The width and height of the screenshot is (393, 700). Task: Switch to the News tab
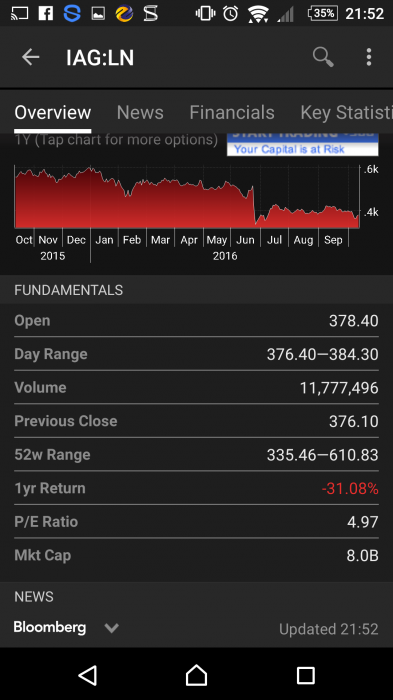(x=140, y=112)
